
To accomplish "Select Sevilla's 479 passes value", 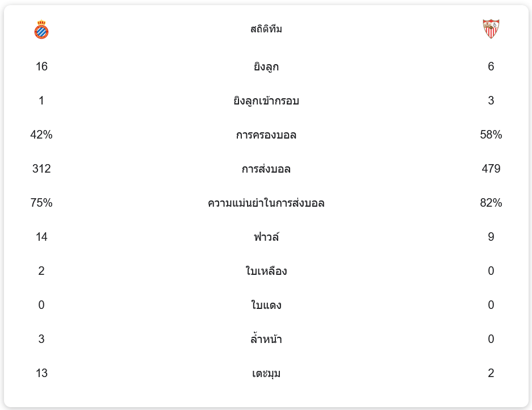I will point(491,169).
